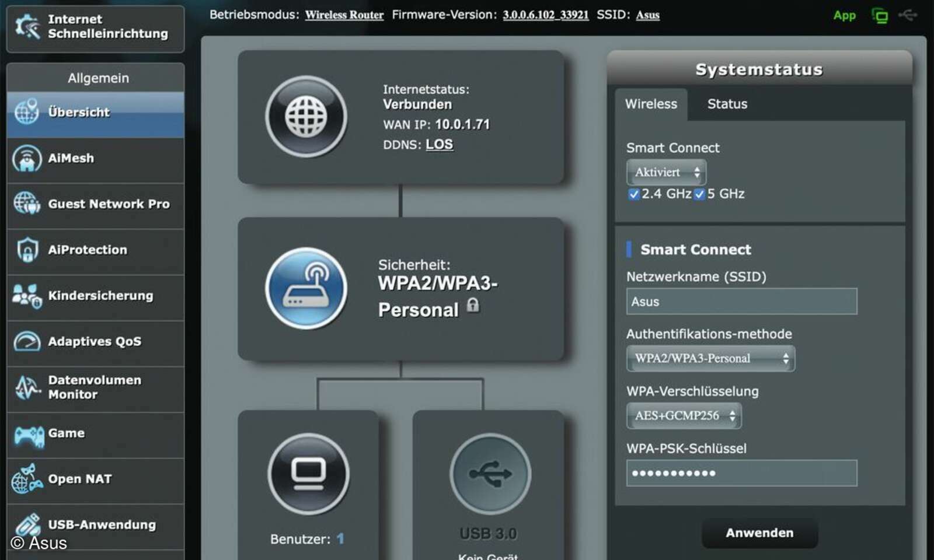This screenshot has height=560, width=934.
Task: Toggle the 5 GHz checkbox
Action: 699,194
